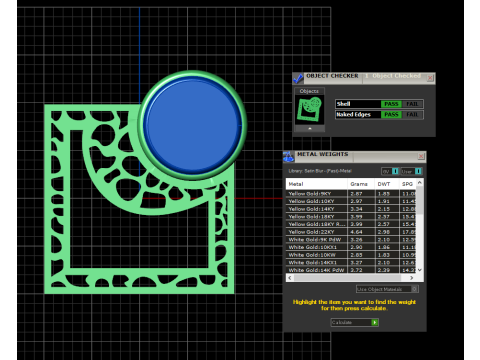Image resolution: width=480 pixels, height=360 pixels.
Task: Collapse the Objects thumbnail arrow
Action: click(x=310, y=128)
